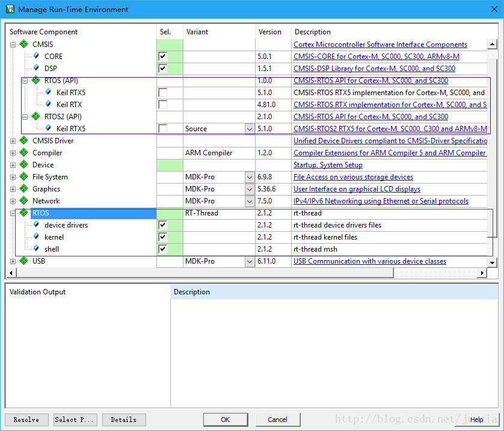Screen dimensions: 504x431
Task: Click the shell blue component icon
Action: pyautogui.click(x=36, y=249)
